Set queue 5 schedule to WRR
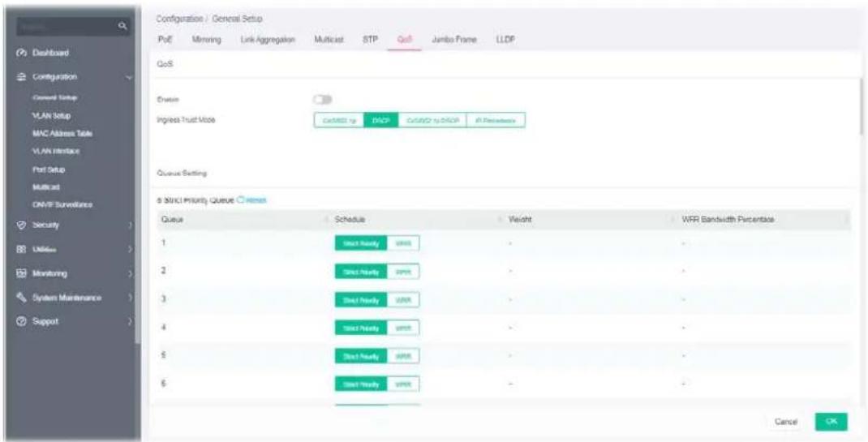The width and height of the screenshot is (868, 442). pyautogui.click(x=403, y=356)
